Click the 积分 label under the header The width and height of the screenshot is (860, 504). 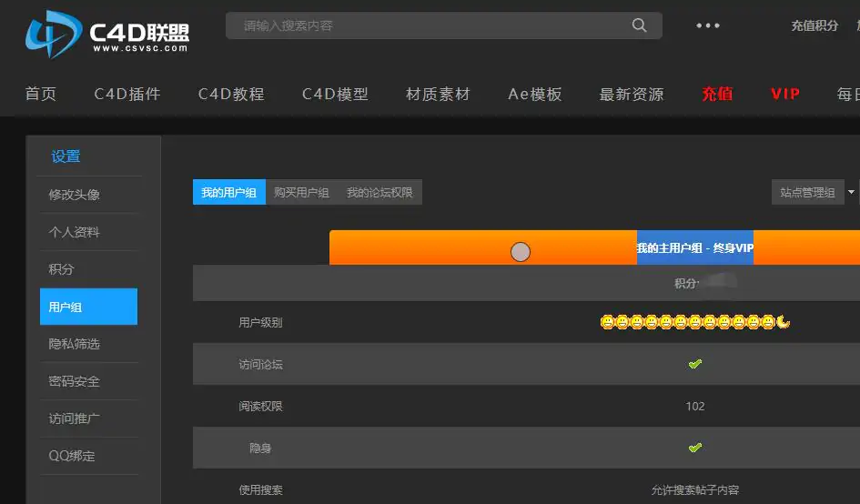coord(686,283)
